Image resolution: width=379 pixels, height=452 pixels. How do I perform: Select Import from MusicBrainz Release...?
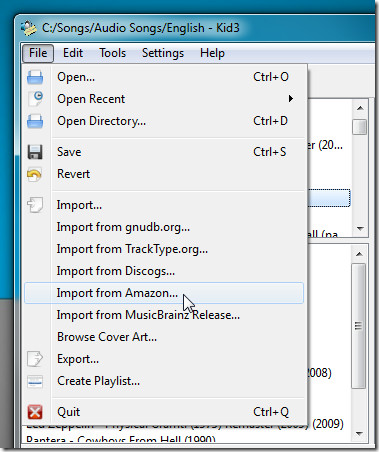(x=164, y=315)
